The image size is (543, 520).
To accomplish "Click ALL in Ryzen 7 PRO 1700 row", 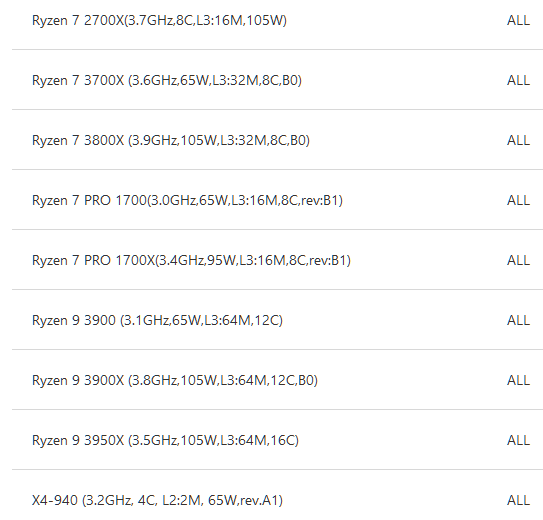I will (518, 200).
